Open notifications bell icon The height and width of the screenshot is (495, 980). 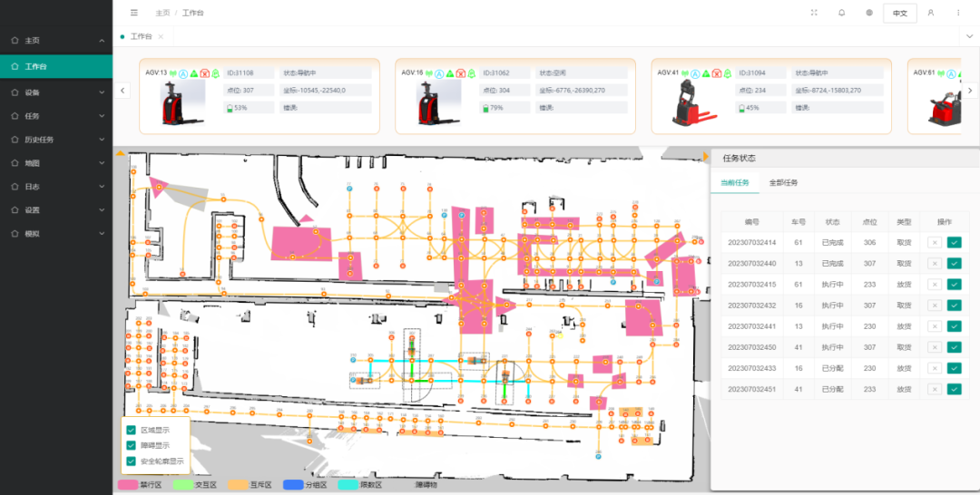pos(841,13)
